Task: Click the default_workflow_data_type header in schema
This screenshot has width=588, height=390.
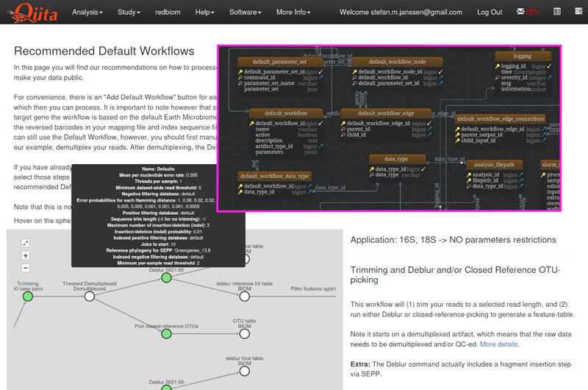Action: [x=274, y=176]
